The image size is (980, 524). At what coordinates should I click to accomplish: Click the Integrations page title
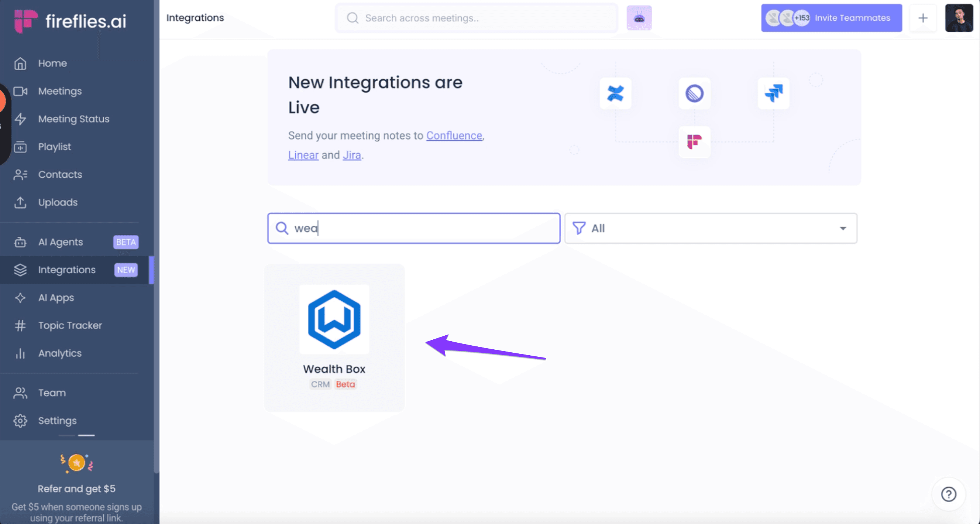(195, 17)
